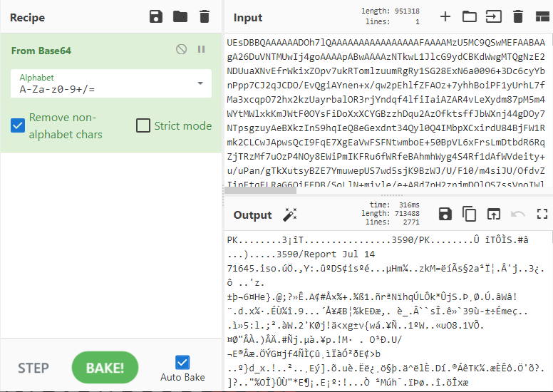Screen dimensions: 553x392
Task: Click the Alphabet field A-Za-z0-9+/=
Action: click(x=111, y=83)
